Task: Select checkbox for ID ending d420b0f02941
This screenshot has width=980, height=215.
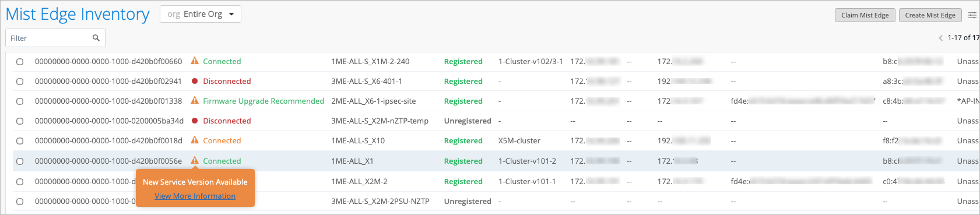Action: click(x=20, y=82)
